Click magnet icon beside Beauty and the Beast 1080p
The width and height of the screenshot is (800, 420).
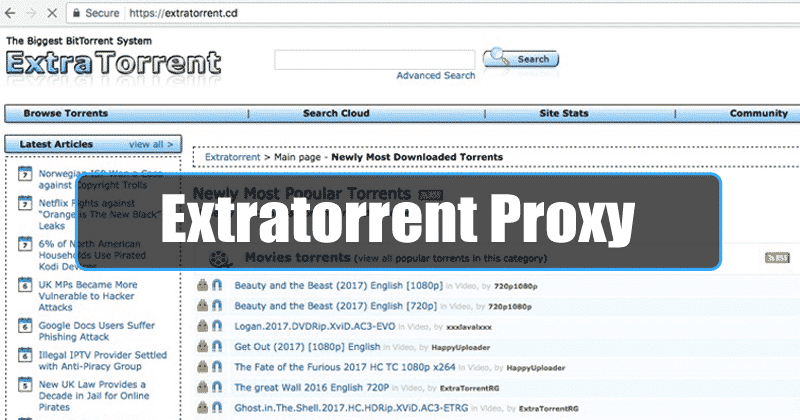point(216,284)
